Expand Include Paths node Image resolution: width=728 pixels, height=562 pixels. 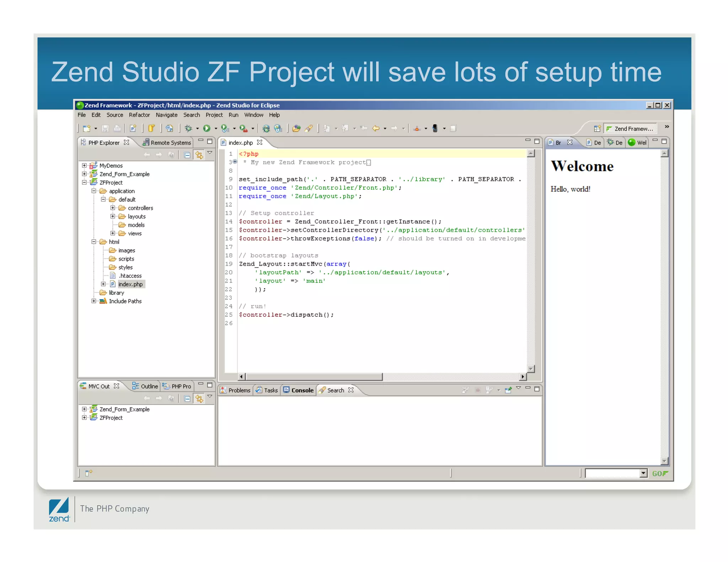94,301
